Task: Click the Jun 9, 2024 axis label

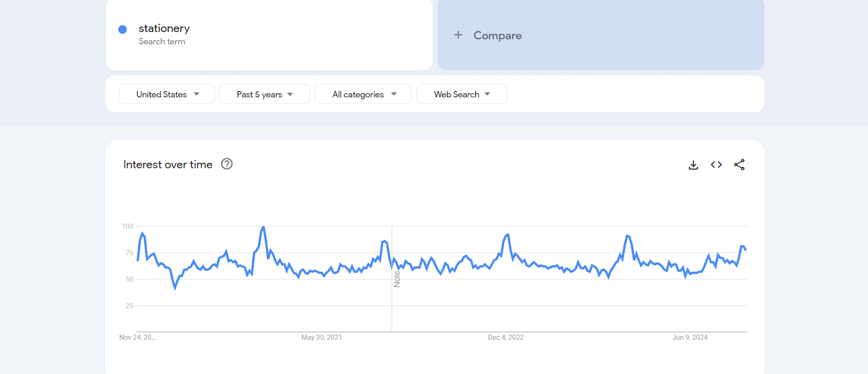Action: point(690,337)
